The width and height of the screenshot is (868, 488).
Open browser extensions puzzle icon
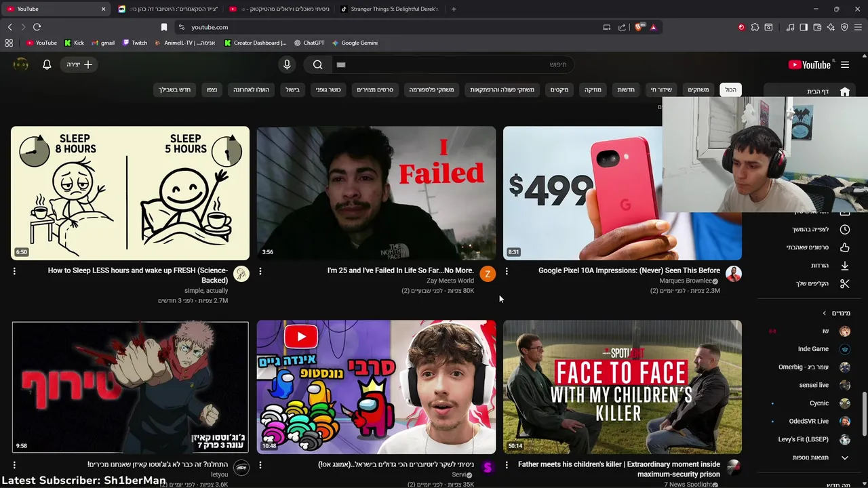pyautogui.click(x=755, y=27)
